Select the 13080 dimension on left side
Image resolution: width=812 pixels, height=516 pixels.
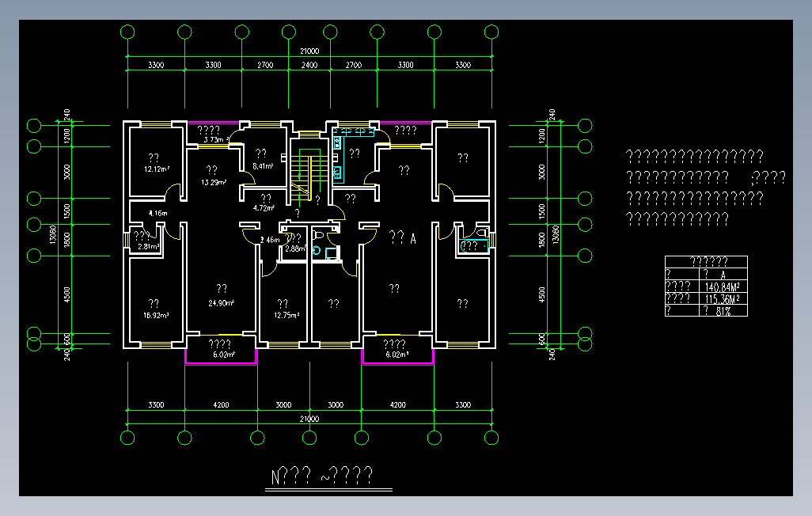pyautogui.click(x=52, y=235)
